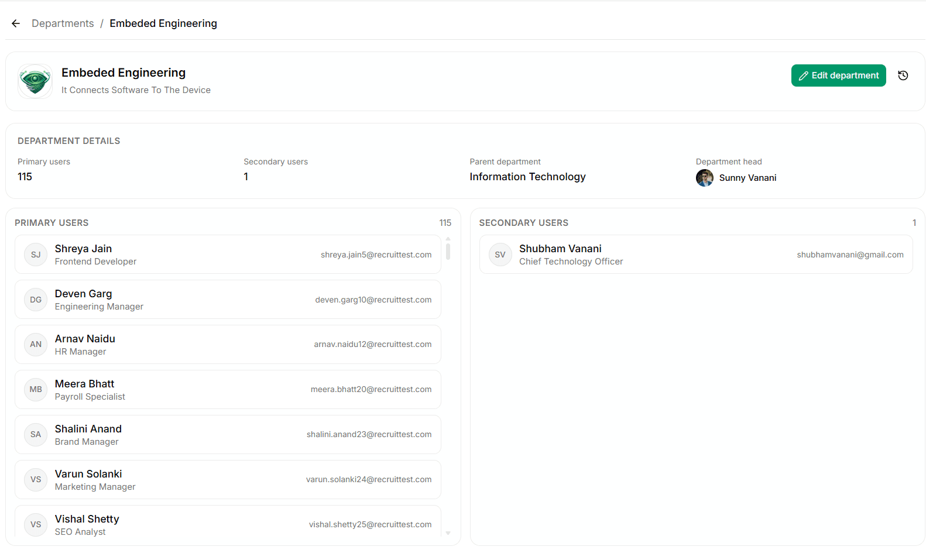This screenshot has height=560, width=926.
Task: Click email deven.garg10@recruittest.com
Action: click(373, 300)
